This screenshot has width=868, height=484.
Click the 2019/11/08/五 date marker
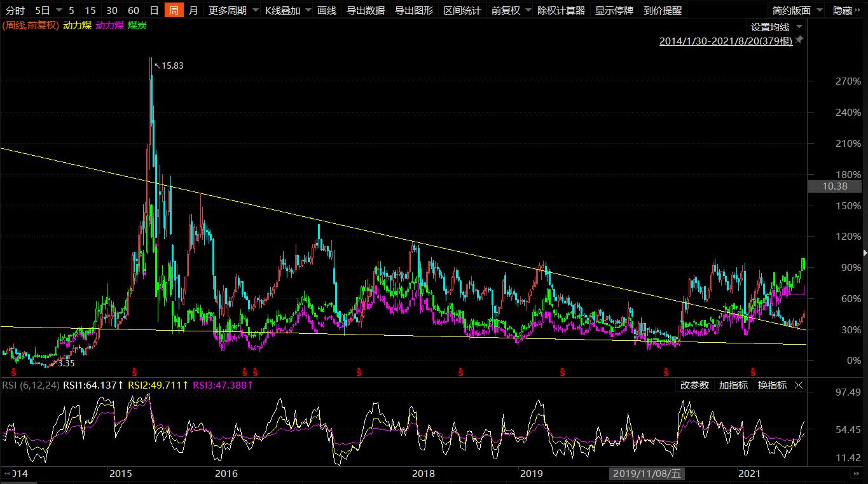click(648, 474)
